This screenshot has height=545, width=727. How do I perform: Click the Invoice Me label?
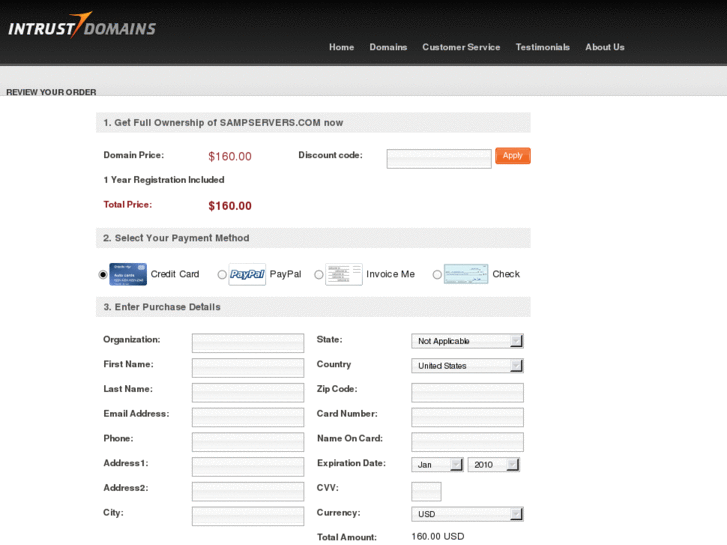tap(390, 274)
